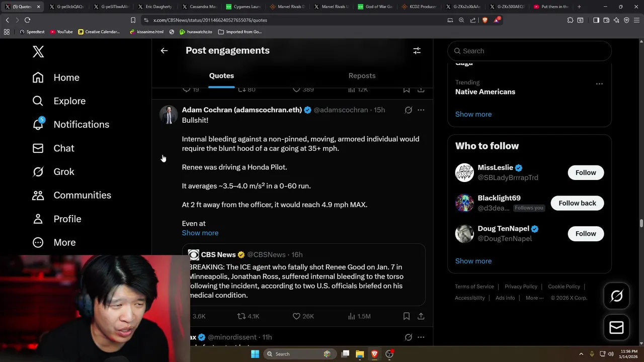Open more menu on minordissent post
The image size is (644, 362).
coord(421,337)
